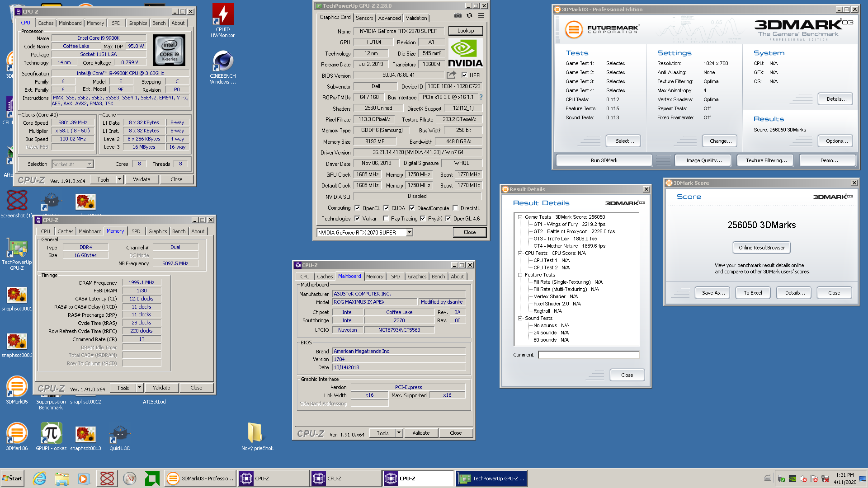Image resolution: width=868 pixels, height=488 pixels.
Task: Open GPU-Z hamburger menu
Action: click(481, 15)
